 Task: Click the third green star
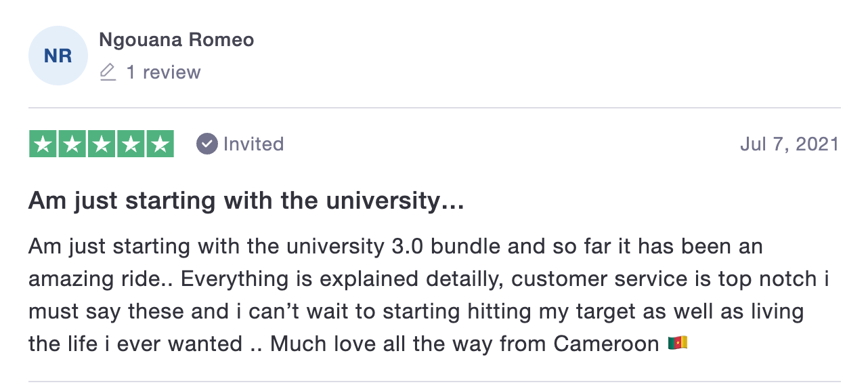(x=102, y=144)
